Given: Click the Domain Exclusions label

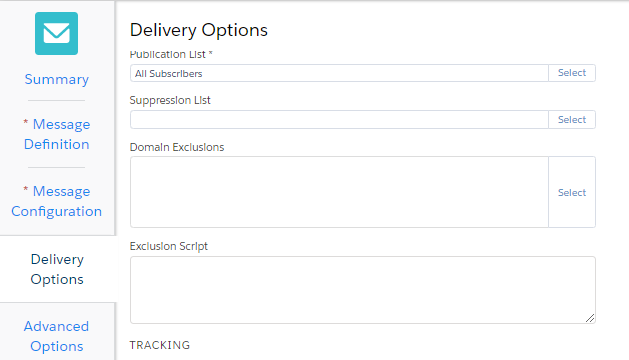Looking at the screenshot, I should (177, 147).
